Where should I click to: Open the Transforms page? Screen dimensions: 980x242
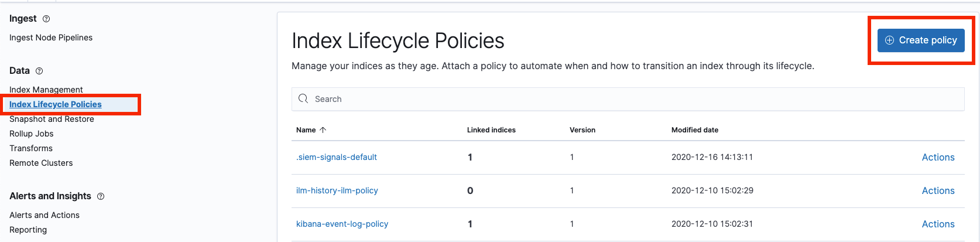point(31,148)
